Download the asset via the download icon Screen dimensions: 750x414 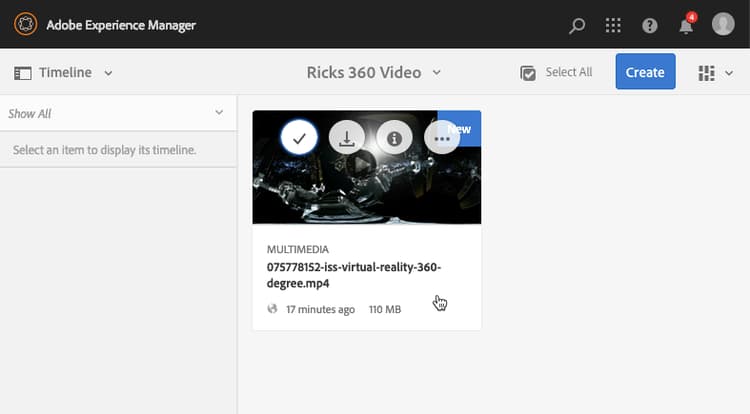[347, 138]
